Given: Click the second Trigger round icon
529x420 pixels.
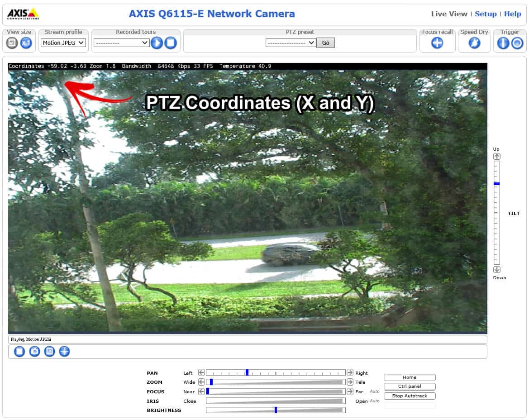Looking at the screenshot, I should pos(517,43).
